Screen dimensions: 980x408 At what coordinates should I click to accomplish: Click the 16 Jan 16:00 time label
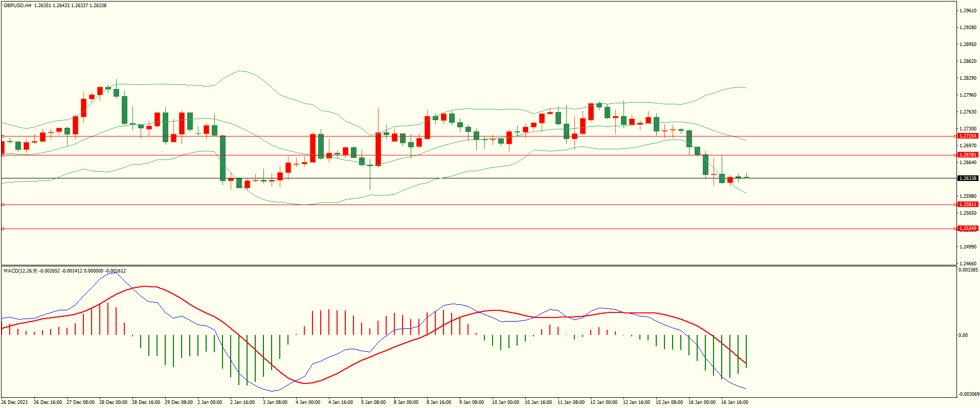tap(734, 402)
